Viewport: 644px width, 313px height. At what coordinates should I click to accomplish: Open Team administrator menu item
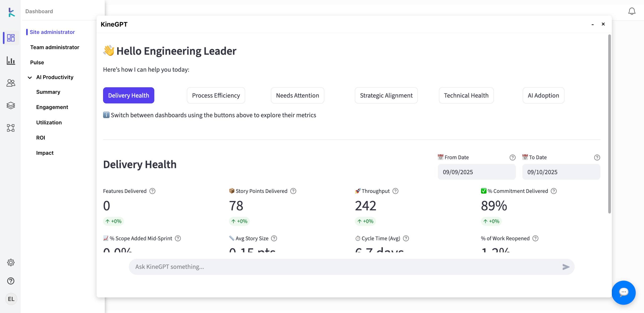pos(55,47)
